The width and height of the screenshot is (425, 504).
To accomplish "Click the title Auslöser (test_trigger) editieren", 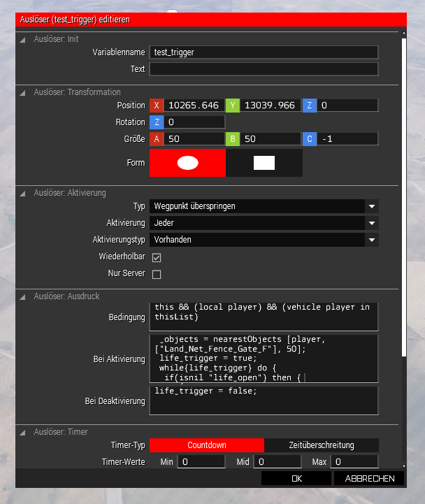I will point(75,20).
